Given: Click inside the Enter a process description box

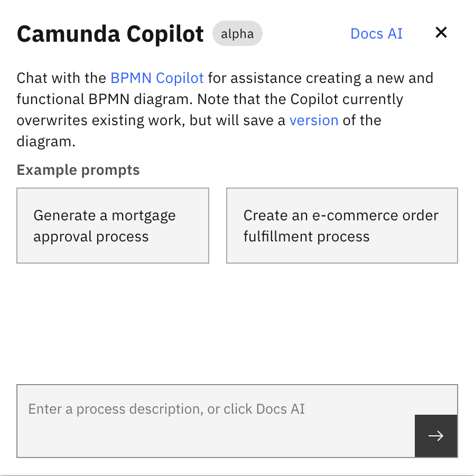Looking at the screenshot, I should point(211,409).
